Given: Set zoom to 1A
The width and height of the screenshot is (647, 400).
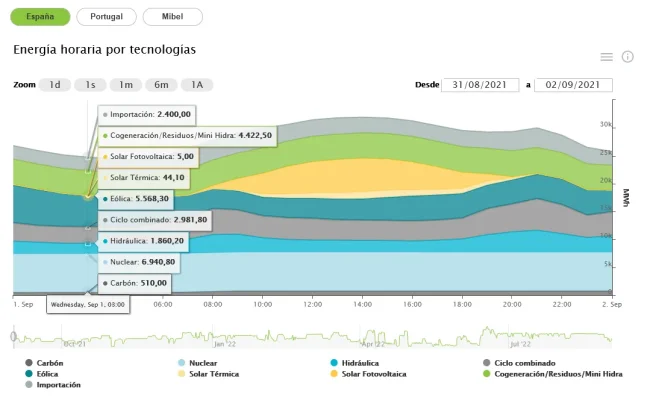Looking at the screenshot, I should pos(197,85).
